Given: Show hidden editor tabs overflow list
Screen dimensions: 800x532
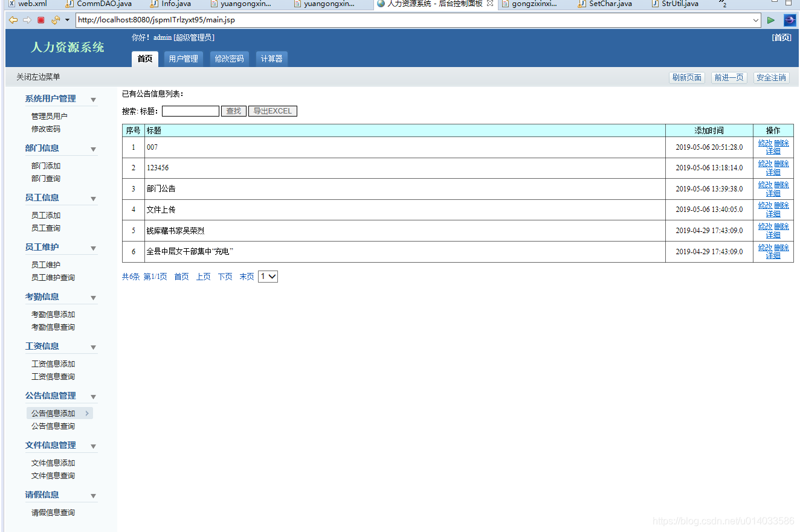Looking at the screenshot, I should click(723, 4).
